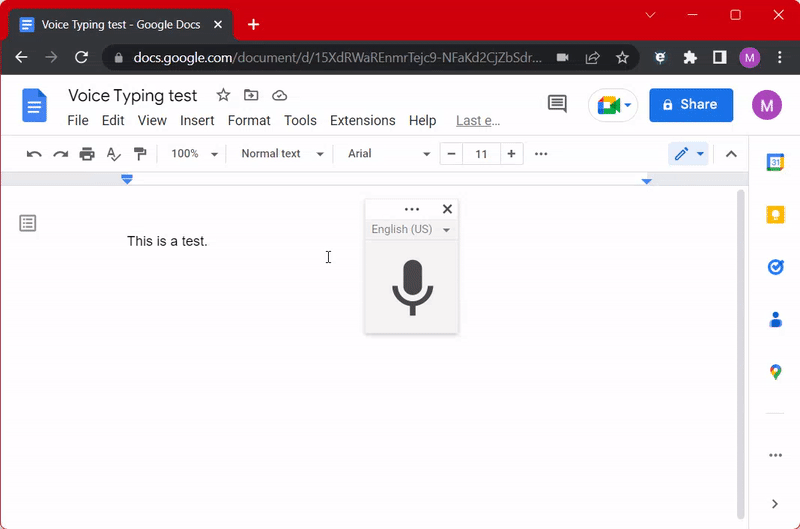800x529 pixels.
Task: Increase font size with plus button
Action: (511, 154)
